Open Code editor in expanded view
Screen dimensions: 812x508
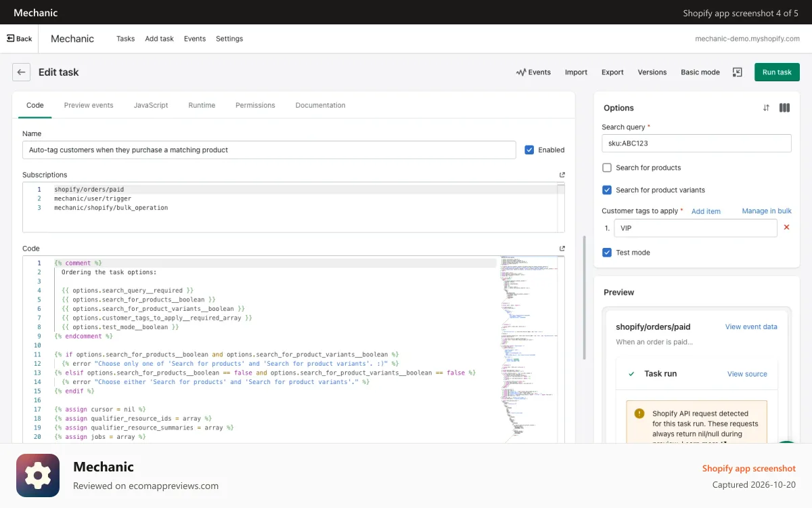tap(562, 249)
